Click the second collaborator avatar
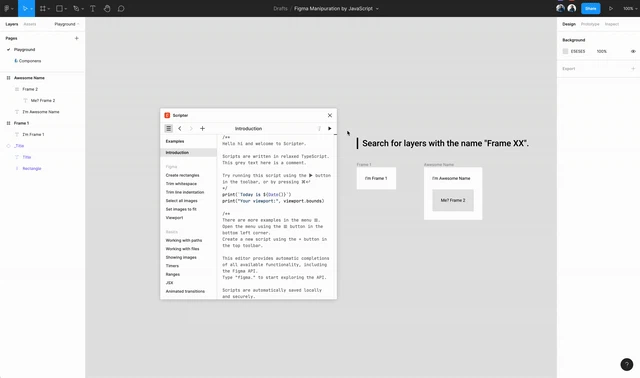This screenshot has height=378, width=640. click(572, 8)
